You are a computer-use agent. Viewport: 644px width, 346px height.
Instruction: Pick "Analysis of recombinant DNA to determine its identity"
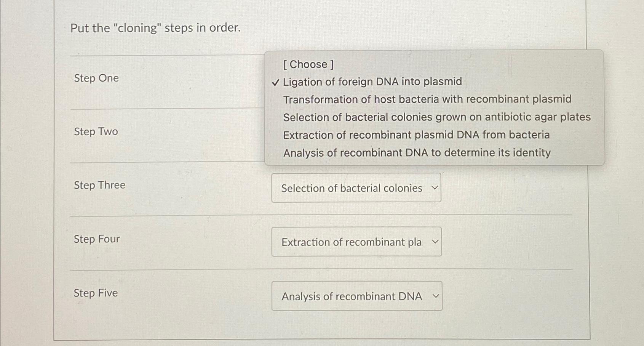(x=417, y=152)
